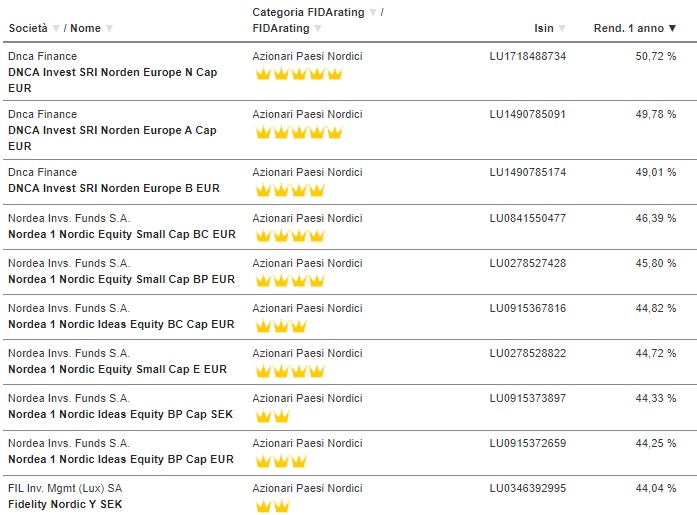The image size is (697, 515).
Task: Open DNCA Invest SRI Norden Europe B EUR
Action: pyautogui.click(x=114, y=188)
